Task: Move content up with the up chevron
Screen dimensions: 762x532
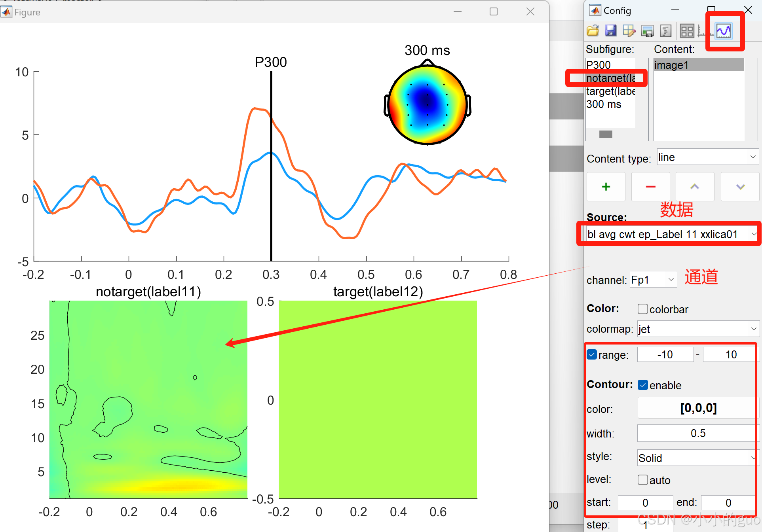Action: [x=695, y=187]
